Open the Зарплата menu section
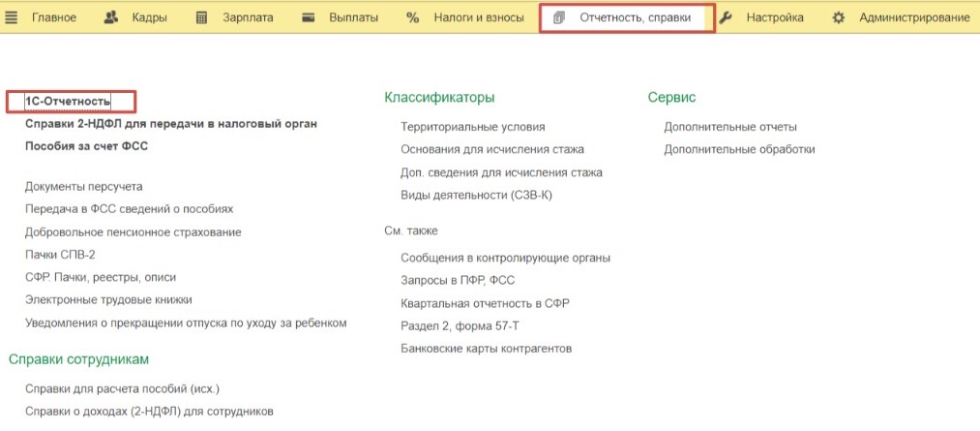 tap(247, 17)
